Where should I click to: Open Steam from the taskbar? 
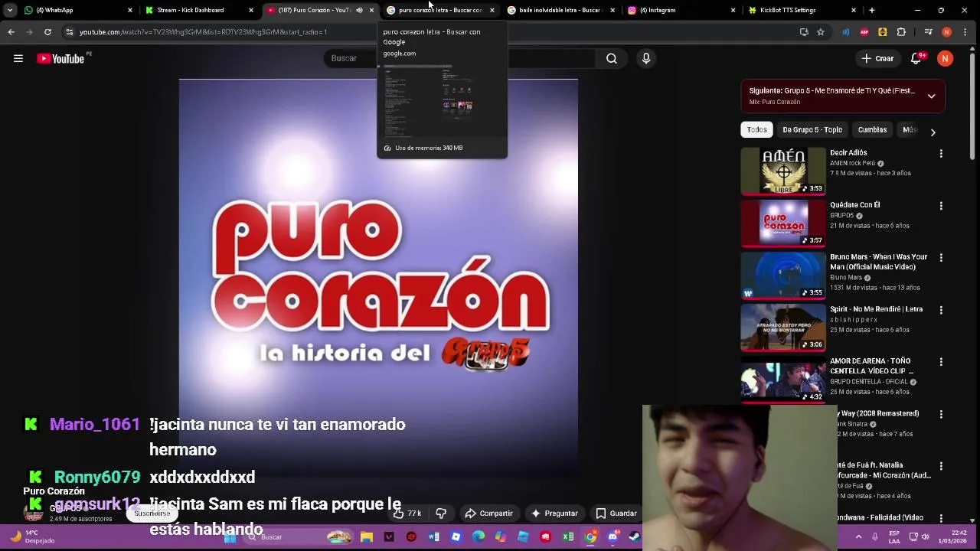tap(635, 537)
